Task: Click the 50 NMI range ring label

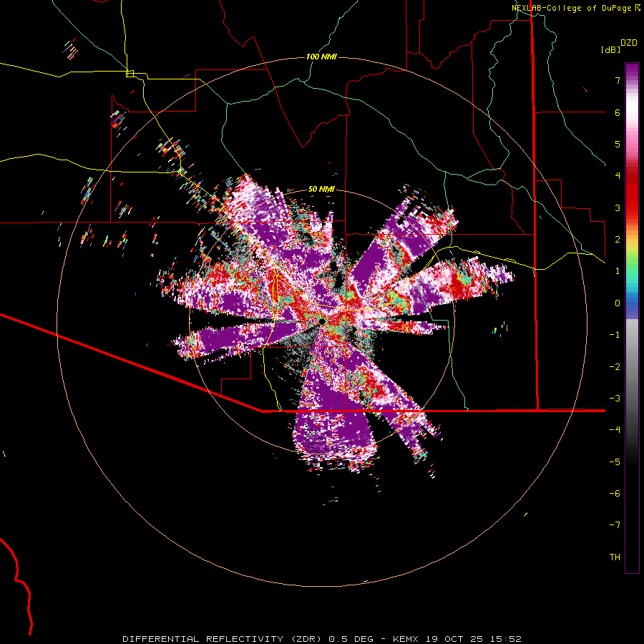Action: click(x=321, y=190)
